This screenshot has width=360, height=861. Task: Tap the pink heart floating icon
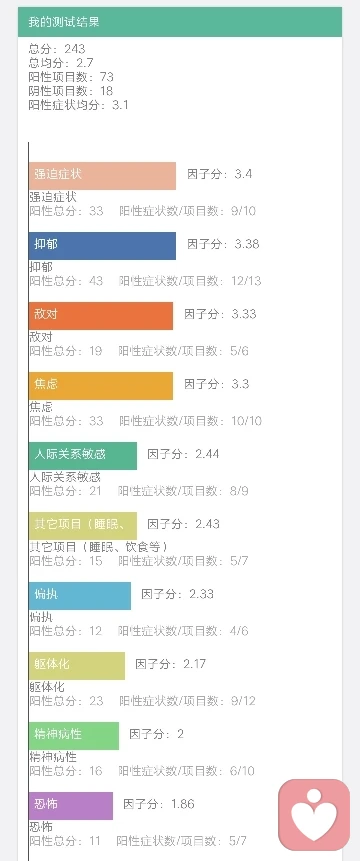click(314, 815)
